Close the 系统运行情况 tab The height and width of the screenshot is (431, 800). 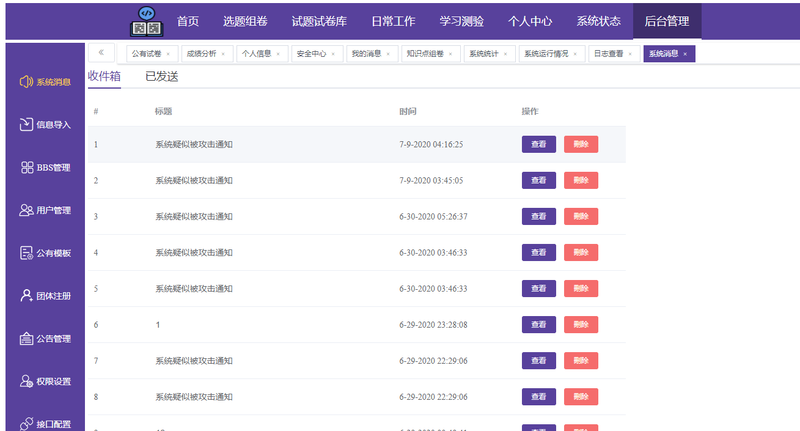coord(575,54)
